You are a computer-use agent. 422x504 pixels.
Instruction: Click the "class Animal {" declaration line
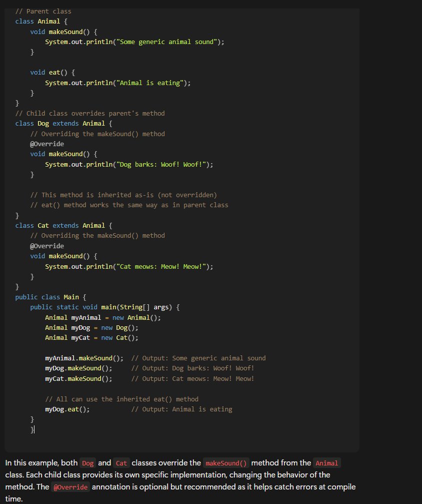pyautogui.click(x=41, y=22)
